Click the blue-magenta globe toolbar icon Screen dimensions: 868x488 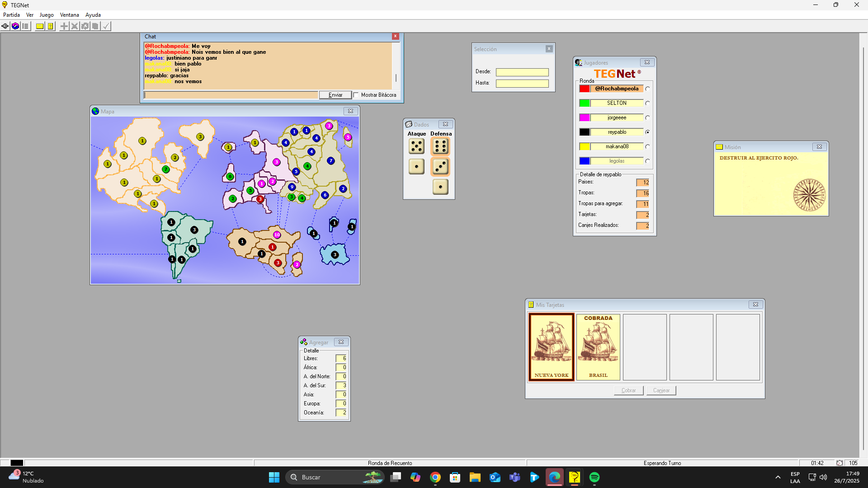pyautogui.click(x=15, y=26)
